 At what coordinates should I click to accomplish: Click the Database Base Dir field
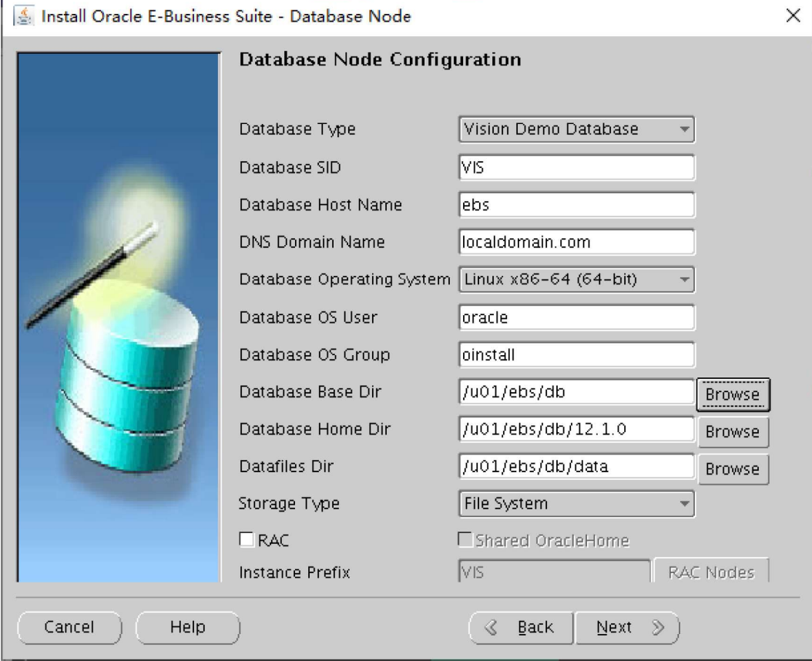[576, 391]
